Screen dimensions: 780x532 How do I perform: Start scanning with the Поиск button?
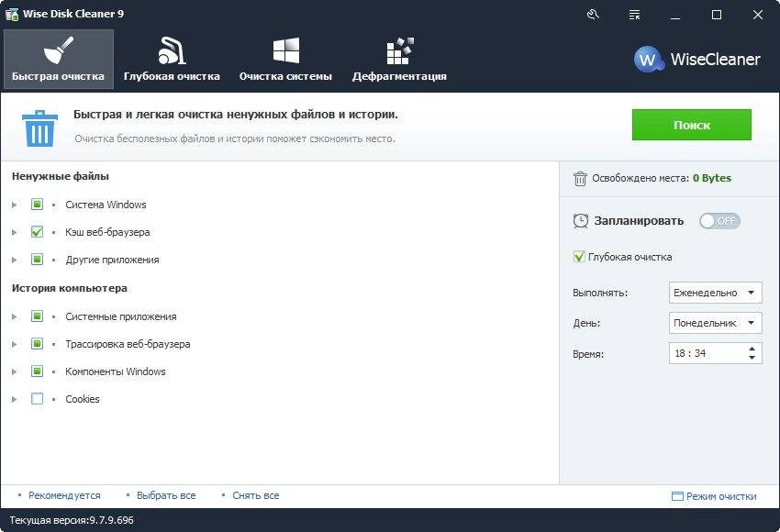692,125
